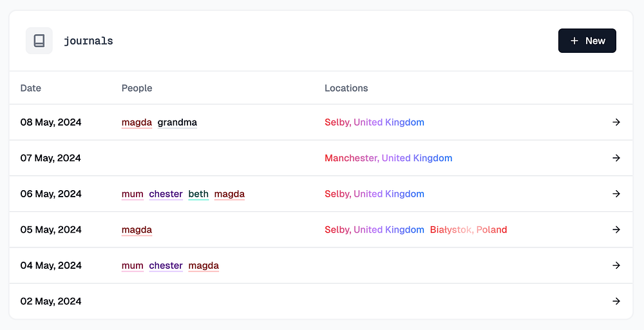The width and height of the screenshot is (644, 330).
Task: Click the New button
Action: [587, 41]
